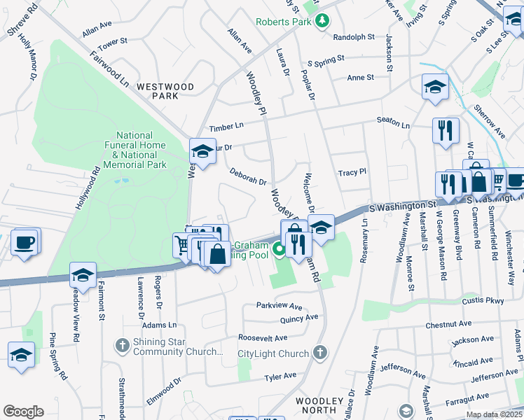The height and width of the screenshot is (420, 524).
Task: Select the Roberts Park text label
Action: [284, 22]
